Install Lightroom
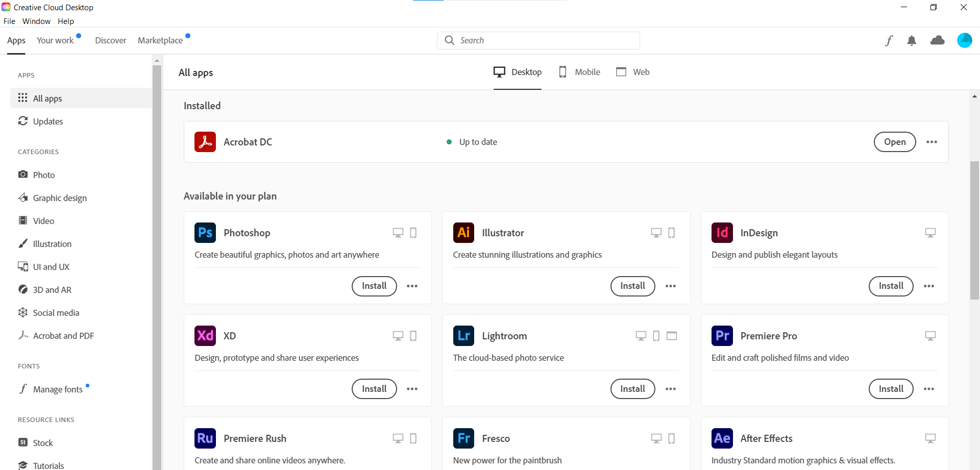The image size is (980, 470). [x=633, y=389]
